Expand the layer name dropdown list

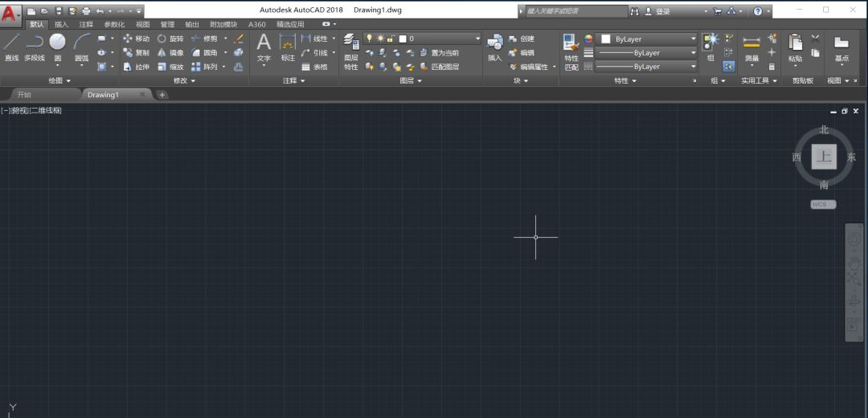[477, 39]
